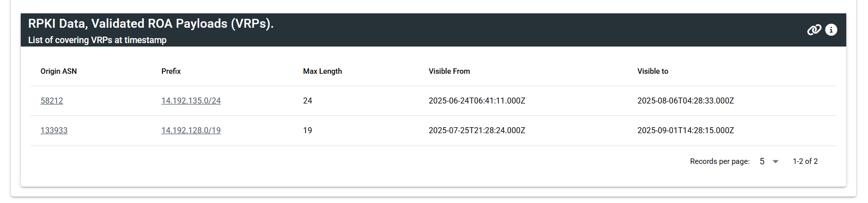Sort by the Origin ASN column header
The height and width of the screenshot is (203, 868).
click(59, 71)
